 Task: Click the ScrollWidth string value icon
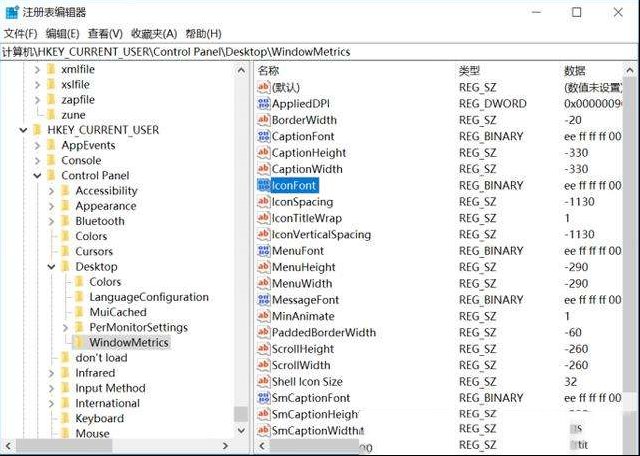264,365
